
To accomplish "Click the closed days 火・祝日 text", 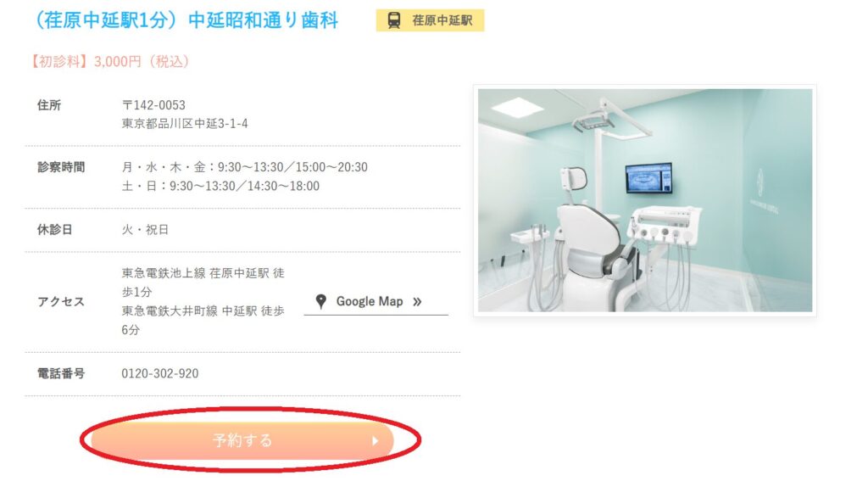I will coord(145,229).
